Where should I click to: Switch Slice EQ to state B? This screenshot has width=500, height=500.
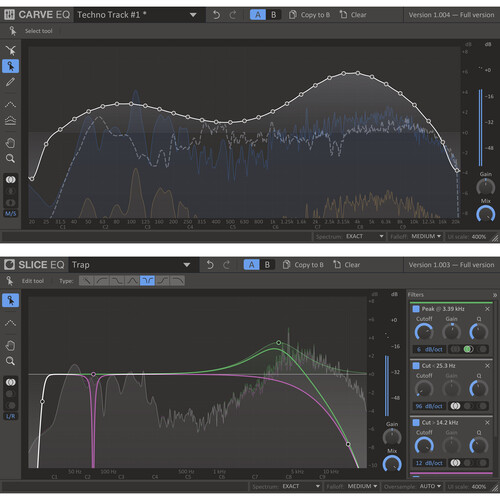point(267,265)
